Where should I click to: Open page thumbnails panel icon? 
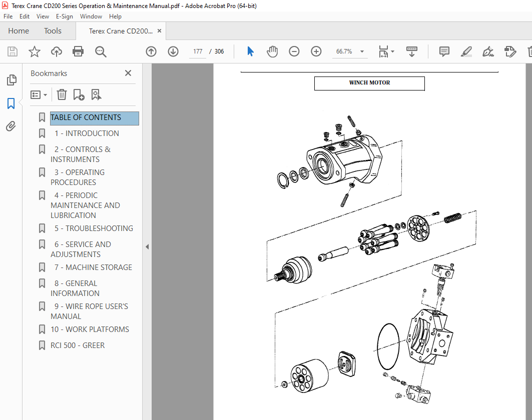point(11,80)
